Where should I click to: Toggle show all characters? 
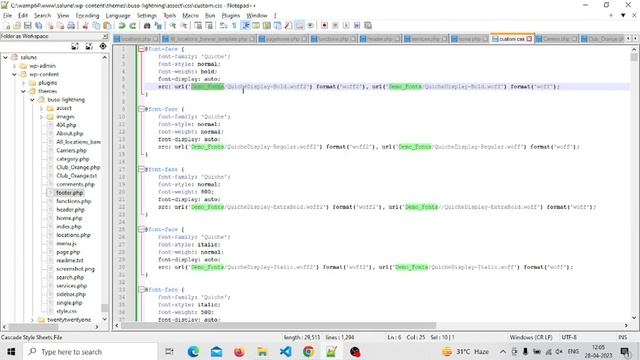tap(234, 26)
